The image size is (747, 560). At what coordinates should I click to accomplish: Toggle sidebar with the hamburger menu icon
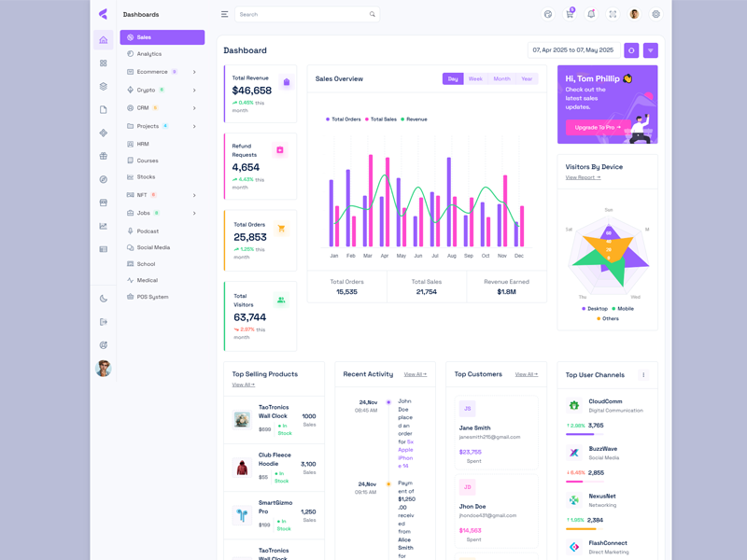pos(224,15)
